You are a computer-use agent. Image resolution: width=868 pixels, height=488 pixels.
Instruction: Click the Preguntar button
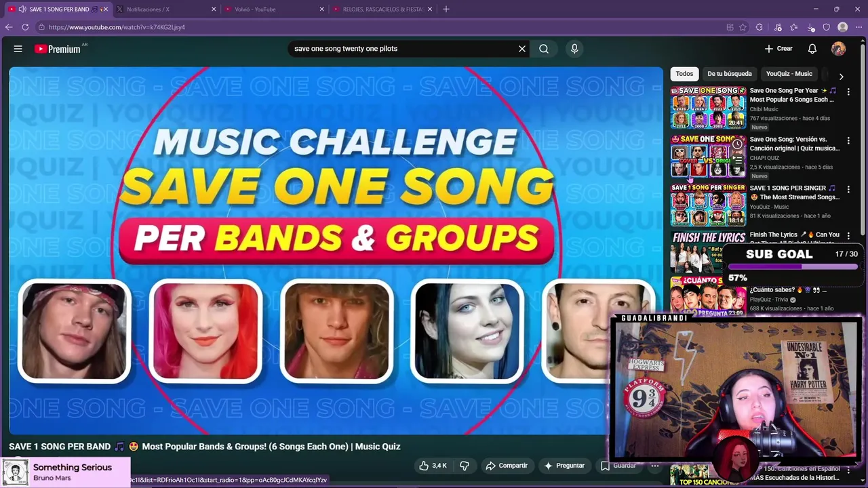click(x=564, y=466)
